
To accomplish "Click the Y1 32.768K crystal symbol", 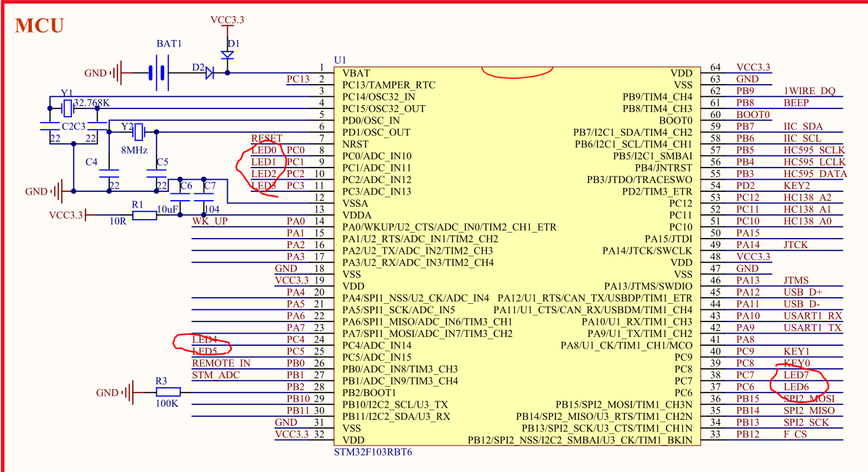I will [x=69, y=106].
